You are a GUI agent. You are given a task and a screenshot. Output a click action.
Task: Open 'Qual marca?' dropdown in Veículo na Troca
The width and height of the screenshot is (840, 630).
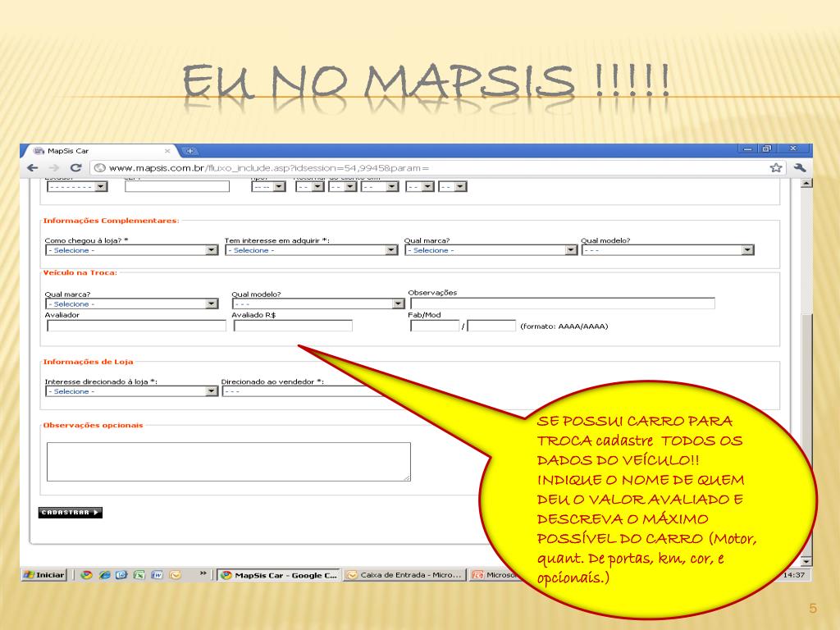tap(132, 304)
